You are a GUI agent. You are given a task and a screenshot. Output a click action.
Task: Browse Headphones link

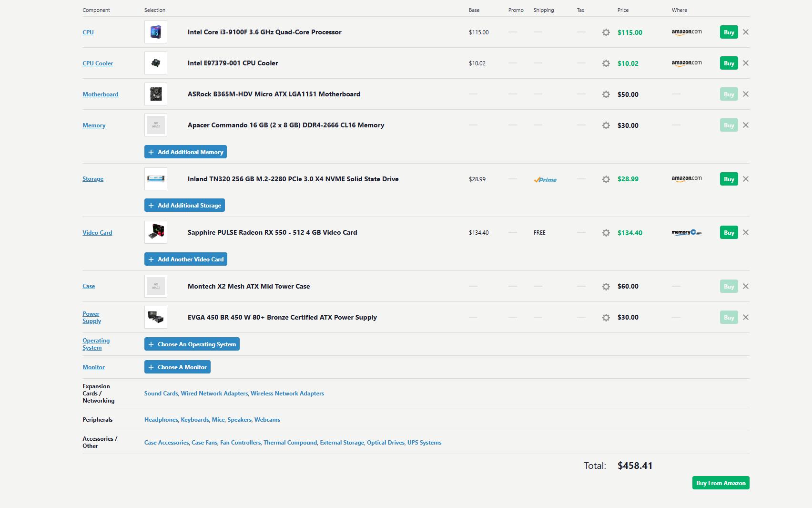pos(161,420)
